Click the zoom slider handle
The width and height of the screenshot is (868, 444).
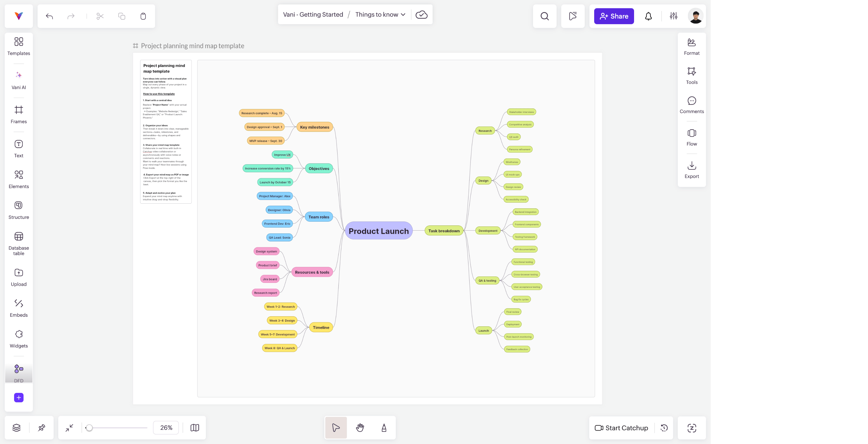pyautogui.click(x=89, y=427)
